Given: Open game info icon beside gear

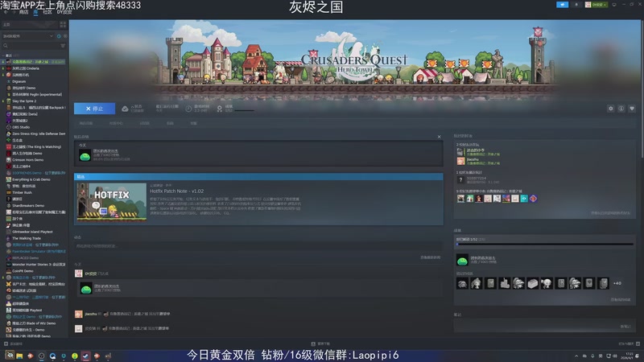Looking at the screenshot, I should click(x=621, y=109).
